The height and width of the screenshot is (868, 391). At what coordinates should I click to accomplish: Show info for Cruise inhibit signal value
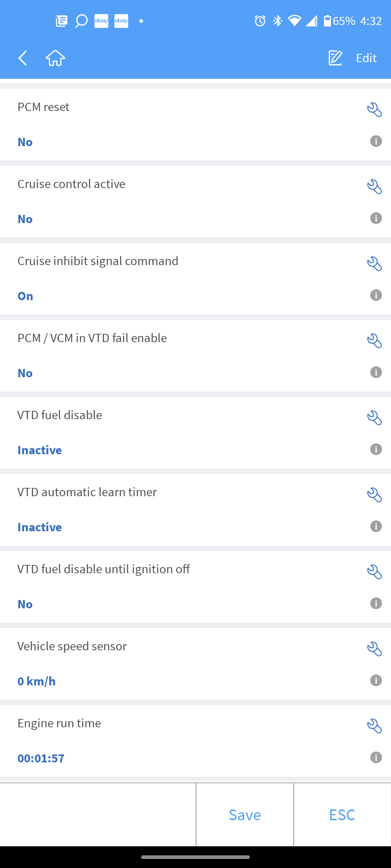(376, 295)
